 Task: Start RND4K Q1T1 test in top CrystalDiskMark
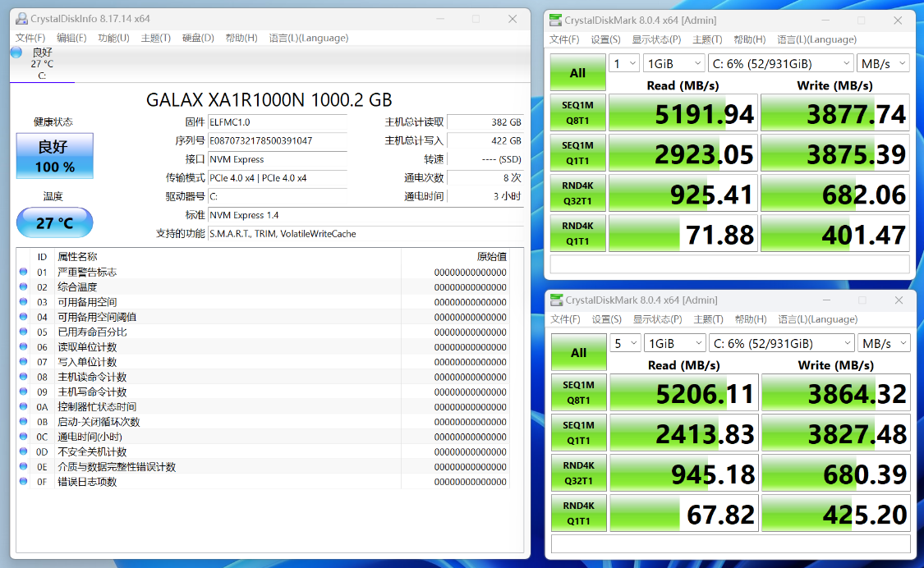click(x=578, y=233)
